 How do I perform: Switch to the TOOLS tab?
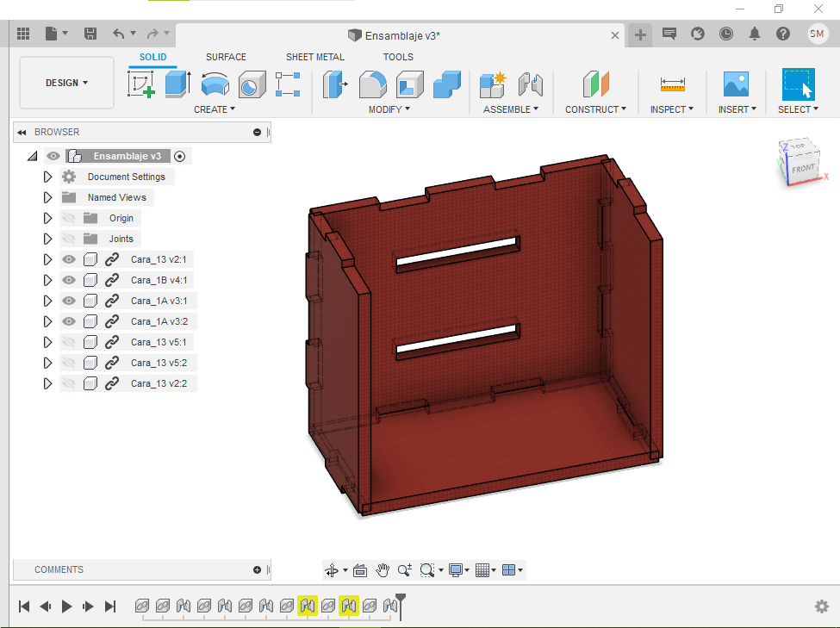398,57
